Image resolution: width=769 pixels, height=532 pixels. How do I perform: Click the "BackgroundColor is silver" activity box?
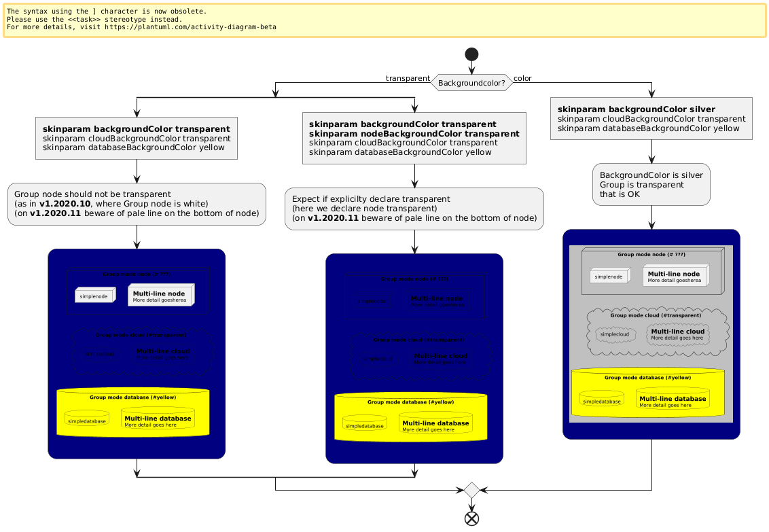651,185
